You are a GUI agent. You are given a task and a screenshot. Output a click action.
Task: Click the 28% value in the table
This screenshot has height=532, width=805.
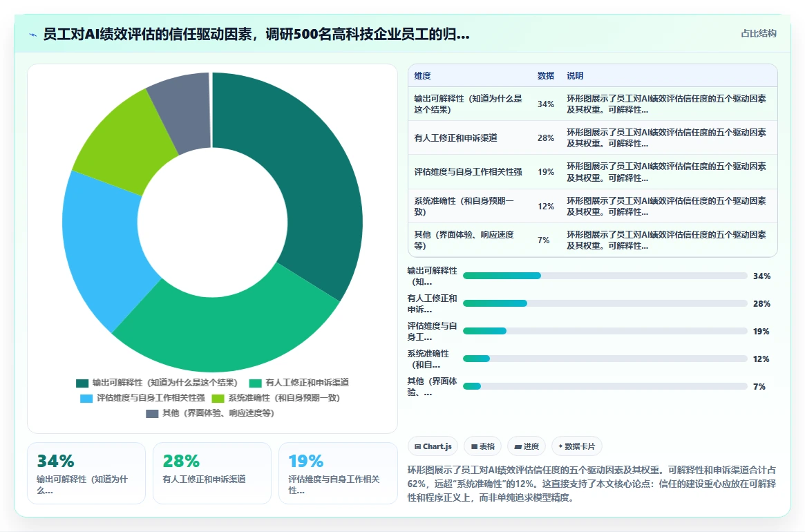(546, 138)
